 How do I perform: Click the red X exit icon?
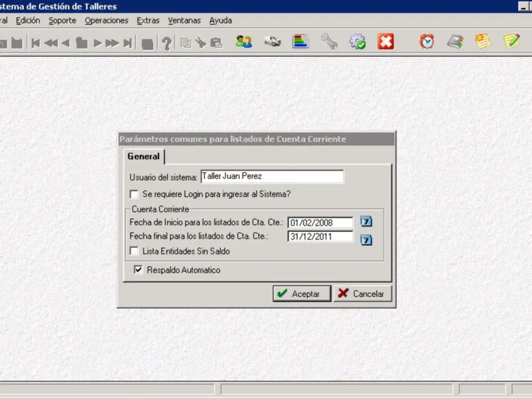tap(386, 41)
